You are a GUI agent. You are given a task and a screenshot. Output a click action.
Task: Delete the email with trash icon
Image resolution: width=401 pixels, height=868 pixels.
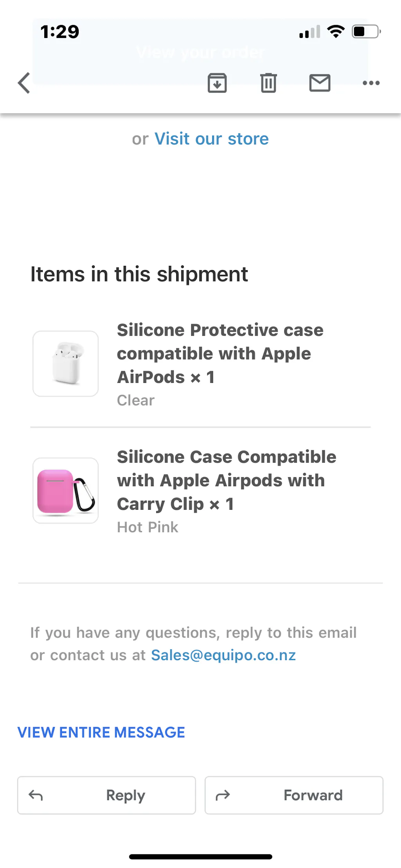(268, 83)
